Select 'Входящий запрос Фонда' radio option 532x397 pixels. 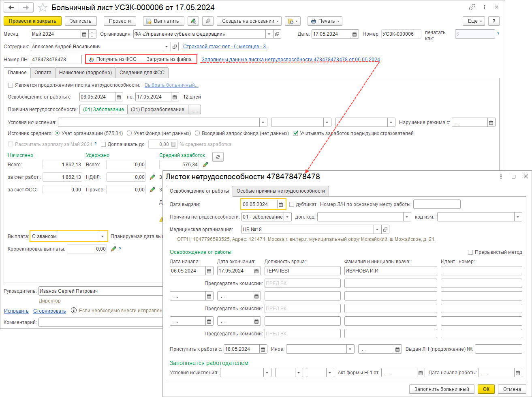[197, 133]
